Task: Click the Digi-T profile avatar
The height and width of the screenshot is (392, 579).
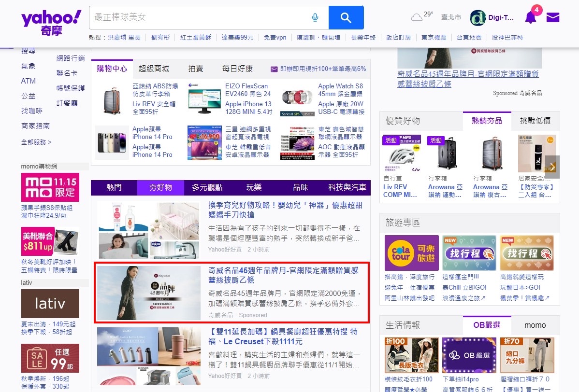Action: pos(478,18)
